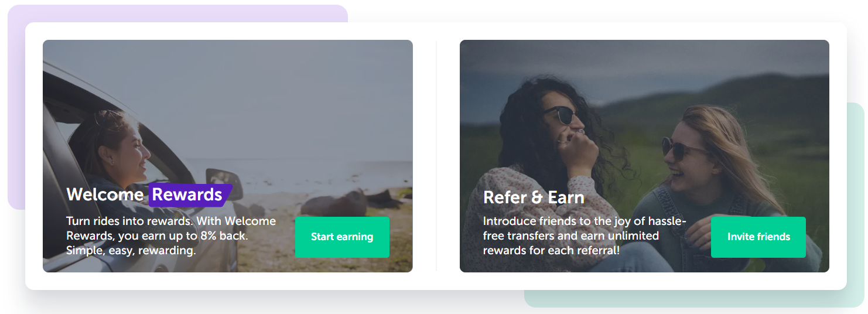Click the Start earning button
The image size is (868, 314).
342,237
